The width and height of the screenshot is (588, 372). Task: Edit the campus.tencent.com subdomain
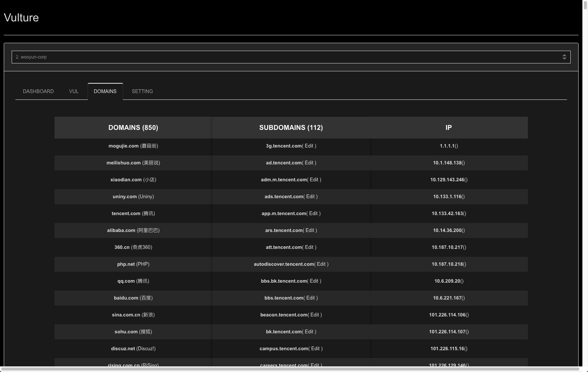tap(315, 349)
